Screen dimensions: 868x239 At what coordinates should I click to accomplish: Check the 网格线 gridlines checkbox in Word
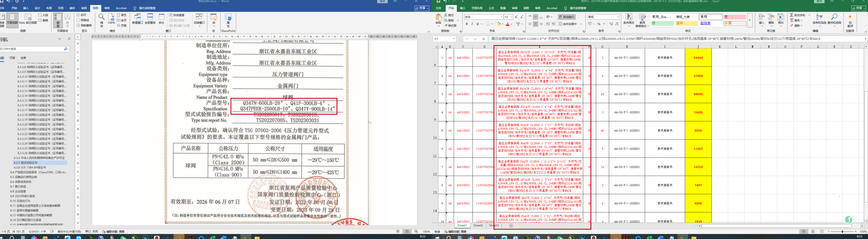[x=78, y=20]
